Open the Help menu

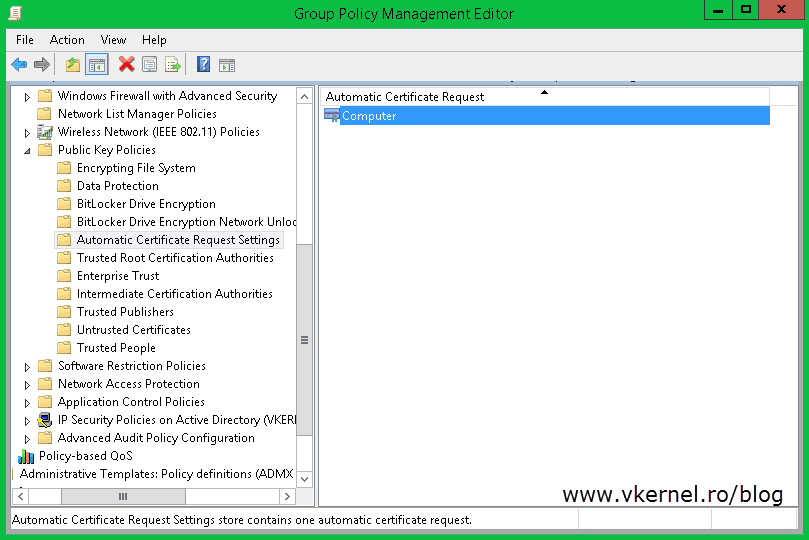154,40
